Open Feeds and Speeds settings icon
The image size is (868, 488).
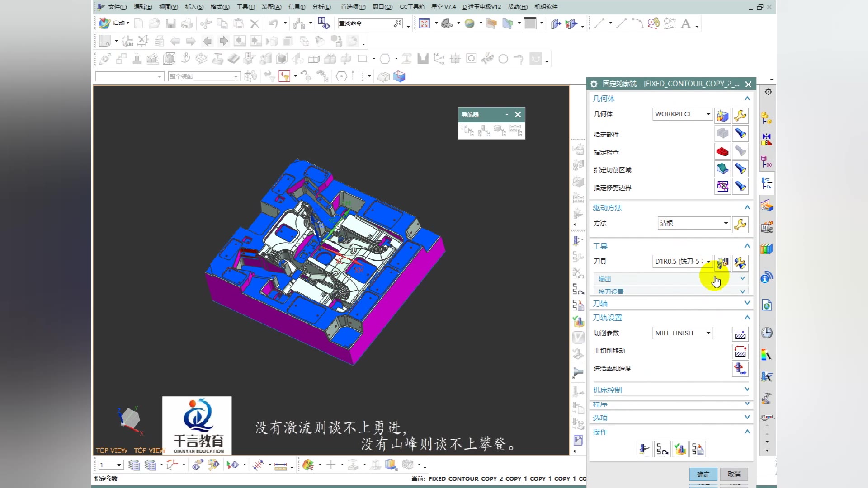coord(740,369)
